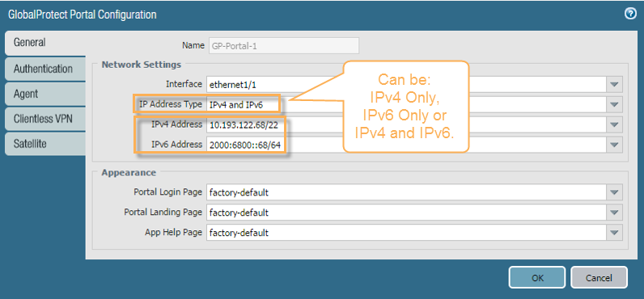Click the Network Settings section heading

(142, 65)
